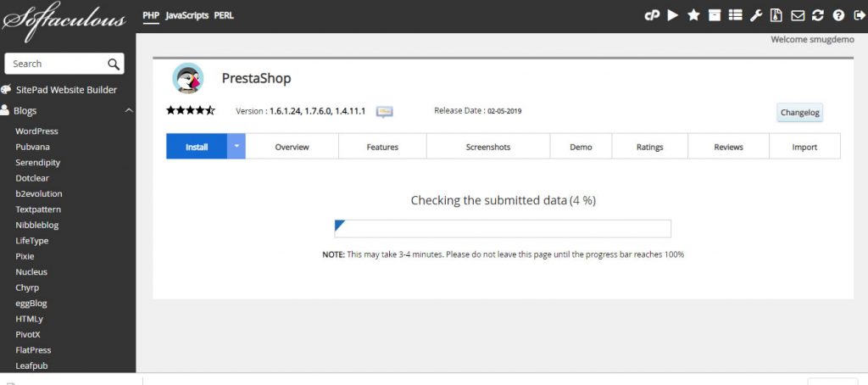The height and width of the screenshot is (385, 868).
Task: Click the zipped file backups icon
Action: click(776, 15)
